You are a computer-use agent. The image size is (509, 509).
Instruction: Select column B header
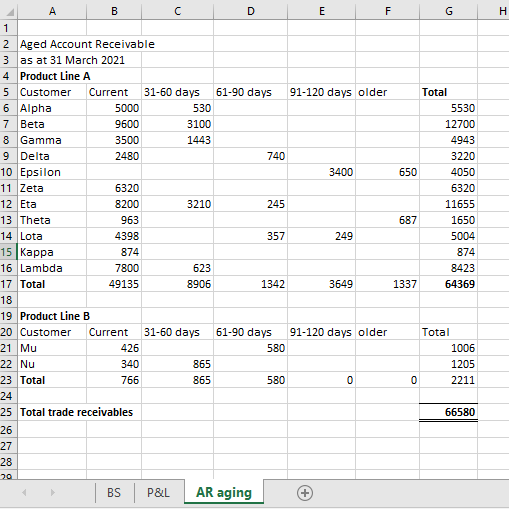pyautogui.click(x=114, y=11)
